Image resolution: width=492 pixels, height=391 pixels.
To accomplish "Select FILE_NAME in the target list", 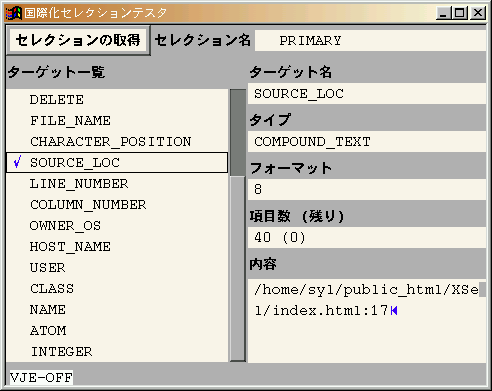I will [117, 121].
